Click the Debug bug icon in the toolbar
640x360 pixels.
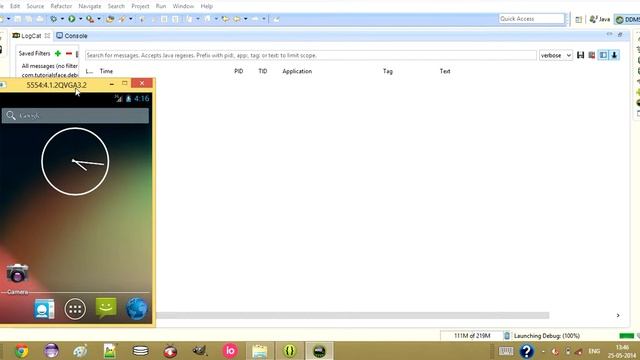click(x=53, y=19)
